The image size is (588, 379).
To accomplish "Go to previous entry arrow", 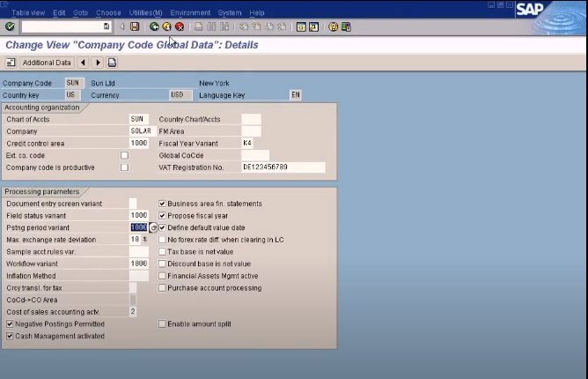I will [x=84, y=63].
